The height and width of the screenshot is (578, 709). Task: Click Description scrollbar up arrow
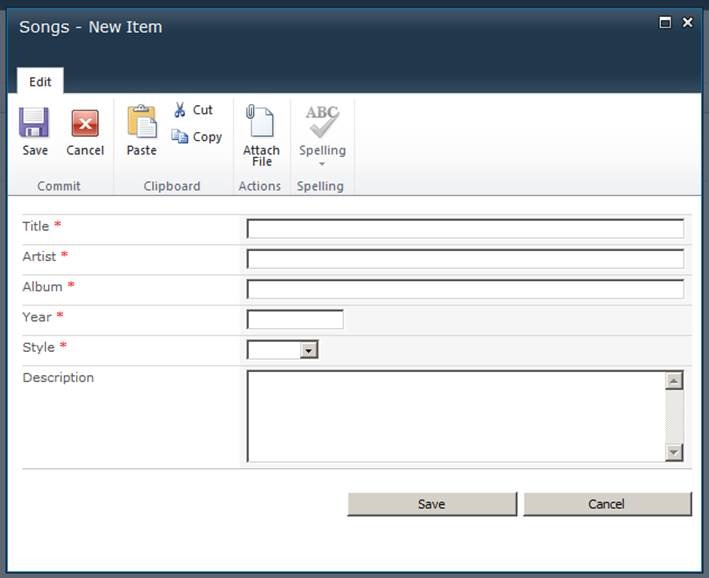tap(674, 381)
